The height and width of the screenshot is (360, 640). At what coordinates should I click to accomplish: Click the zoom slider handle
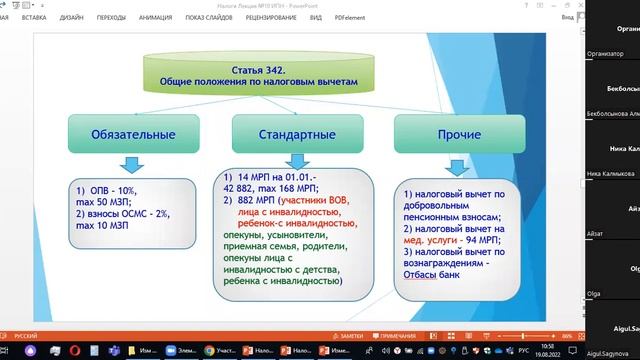tap(522, 336)
